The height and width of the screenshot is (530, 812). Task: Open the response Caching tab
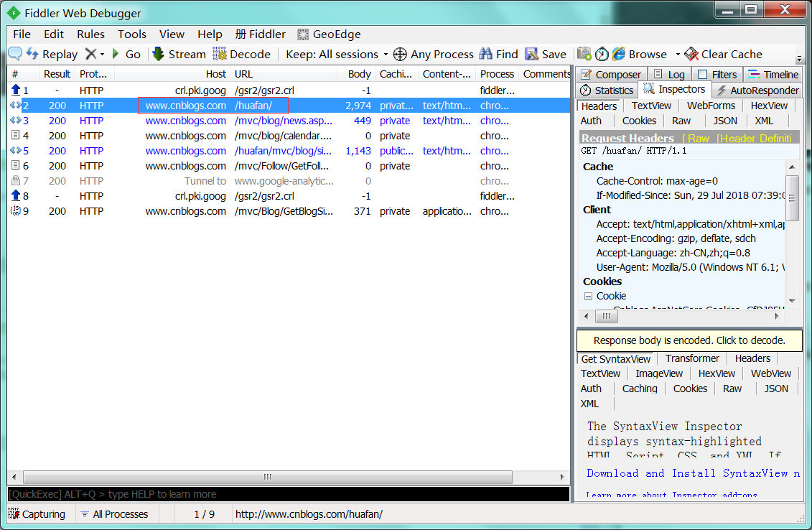point(640,389)
